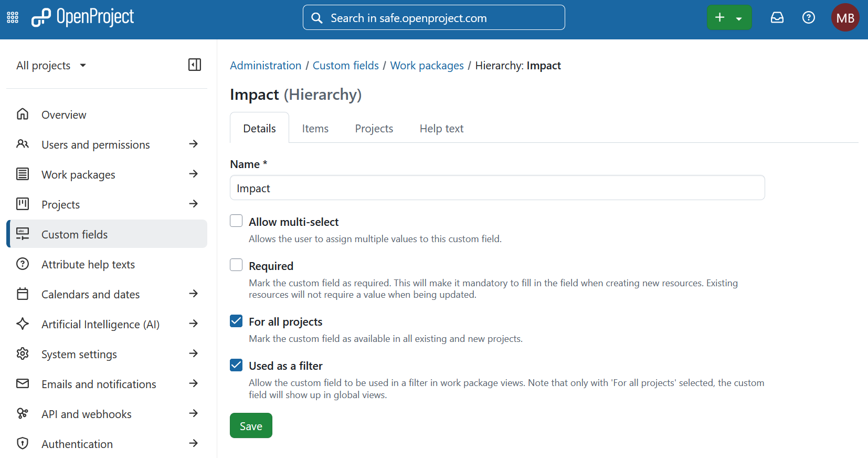The width and height of the screenshot is (868, 458).
Task: Select the Details tab
Action: [260, 128]
